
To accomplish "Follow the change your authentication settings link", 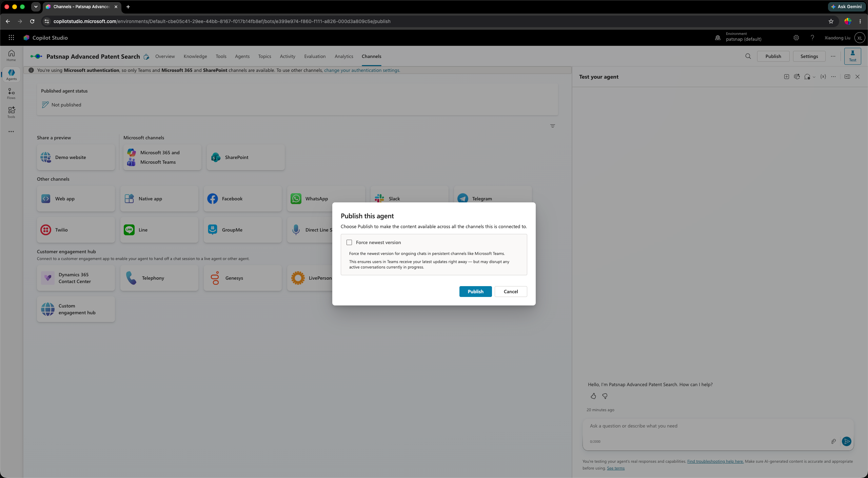I will coord(362,70).
